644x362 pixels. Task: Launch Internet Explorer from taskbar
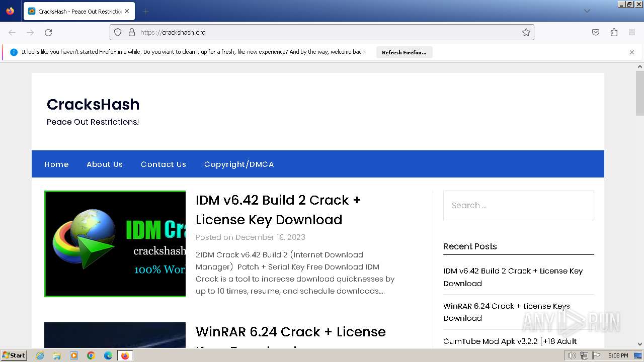tap(40, 355)
